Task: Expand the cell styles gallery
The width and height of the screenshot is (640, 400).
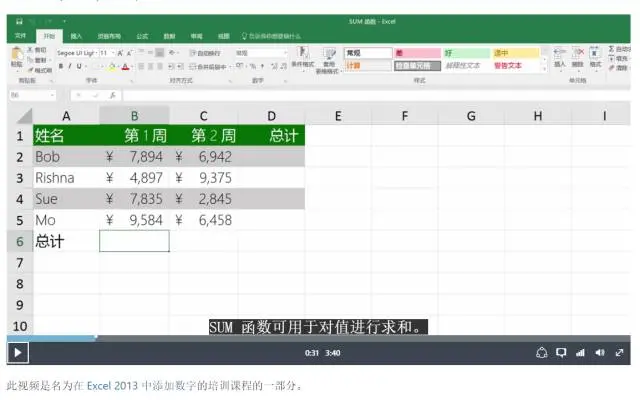Action: click(x=544, y=69)
